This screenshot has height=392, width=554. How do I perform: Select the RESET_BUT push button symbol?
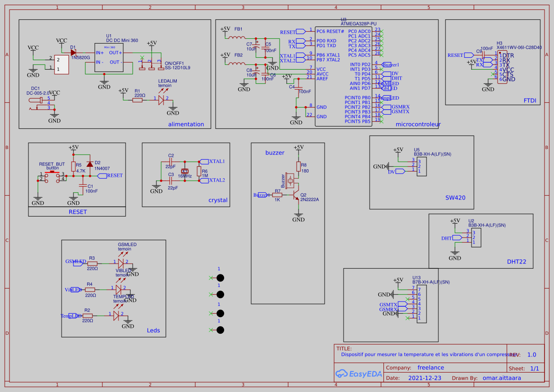pyautogui.click(x=52, y=176)
